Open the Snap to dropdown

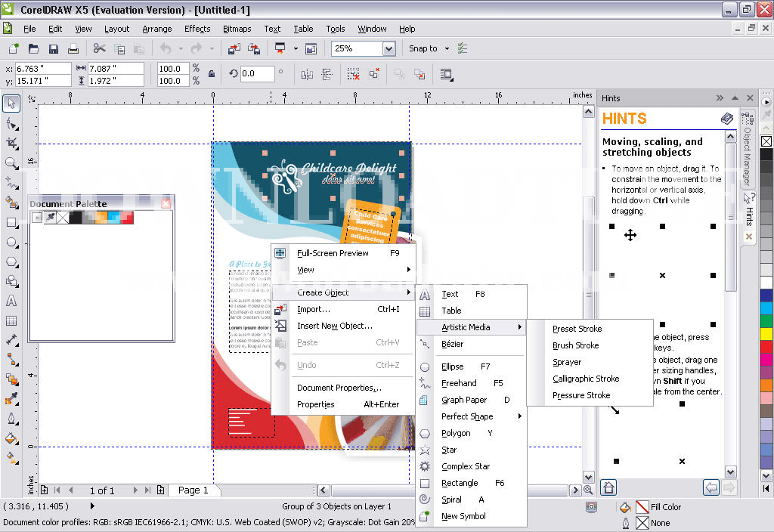(x=446, y=48)
